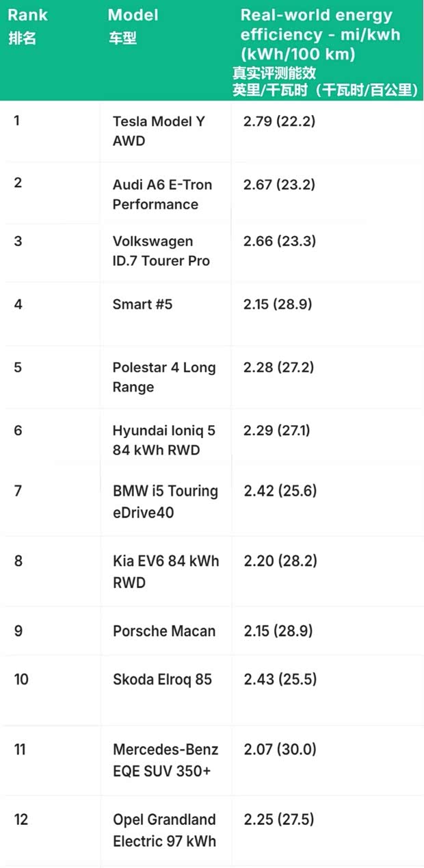Select the Skoda Elroq 85 cell

[x=162, y=680]
